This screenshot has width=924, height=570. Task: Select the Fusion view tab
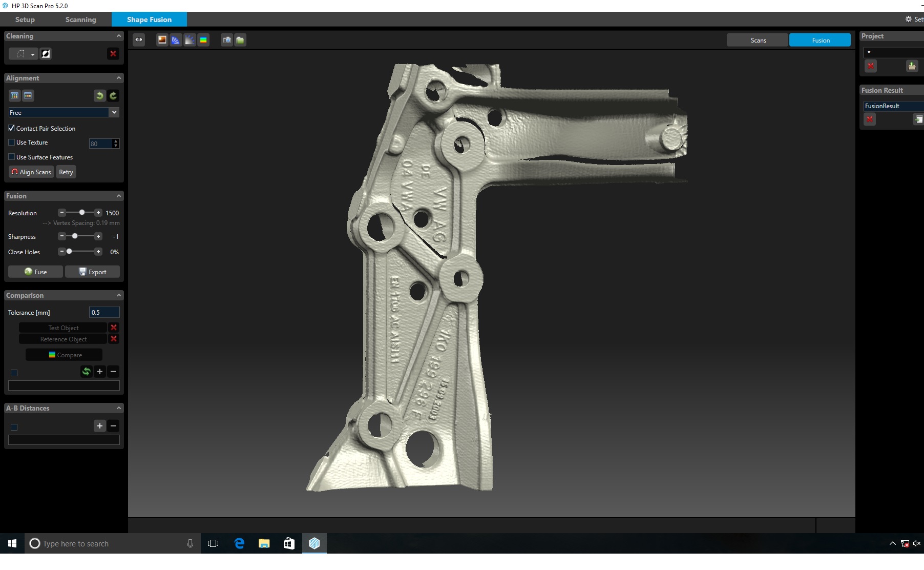coord(820,40)
